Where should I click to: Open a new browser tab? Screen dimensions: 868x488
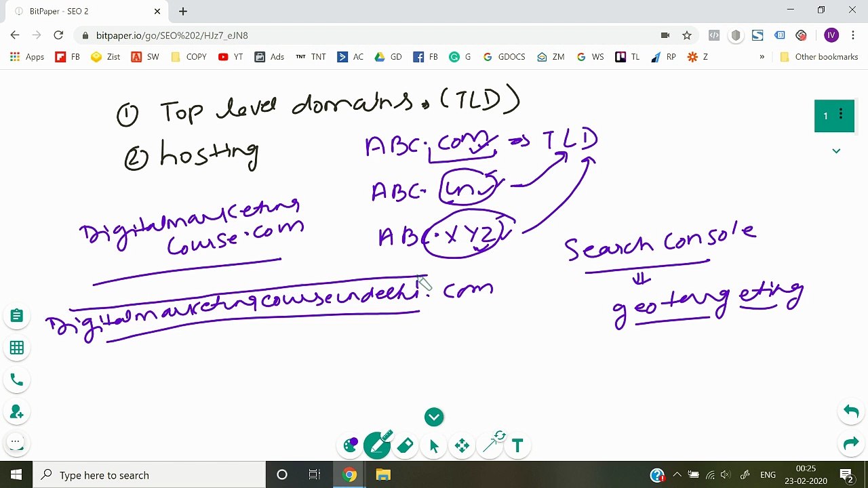183,11
